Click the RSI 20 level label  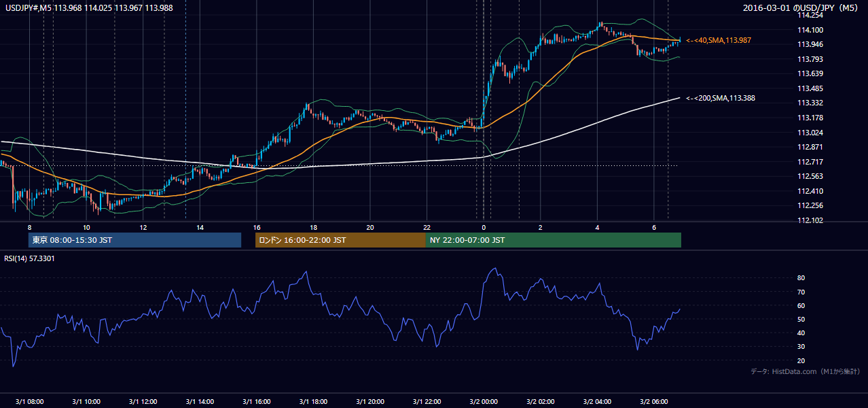coord(801,360)
